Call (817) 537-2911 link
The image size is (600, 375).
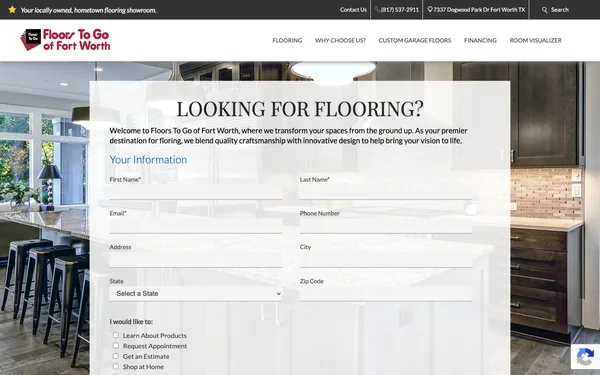tap(399, 10)
